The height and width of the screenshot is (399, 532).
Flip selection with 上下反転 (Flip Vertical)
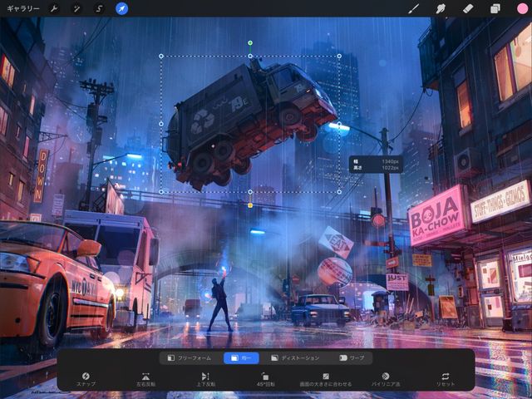click(205, 379)
